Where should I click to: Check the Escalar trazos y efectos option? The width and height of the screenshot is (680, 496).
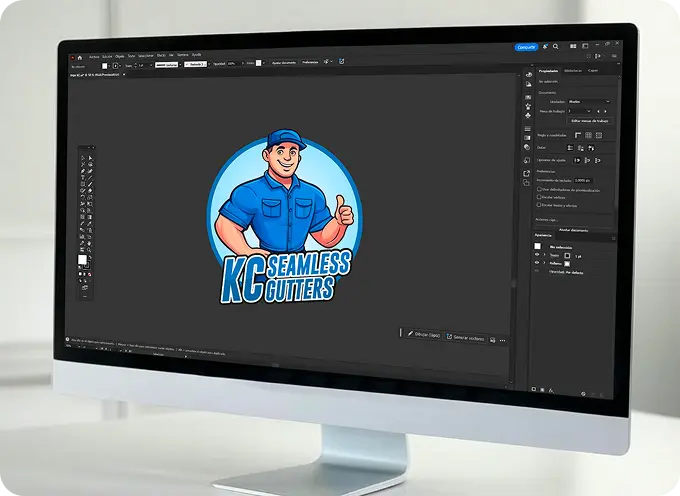coord(540,205)
